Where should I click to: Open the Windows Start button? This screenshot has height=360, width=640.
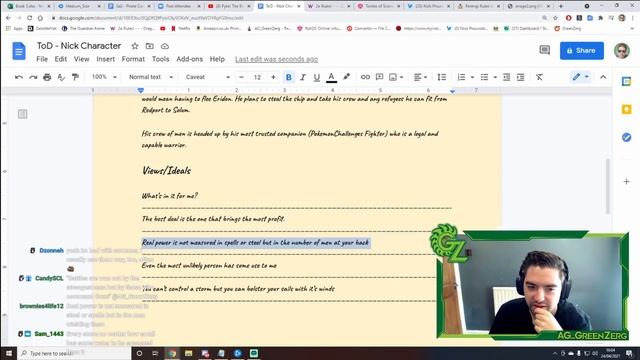9,353
